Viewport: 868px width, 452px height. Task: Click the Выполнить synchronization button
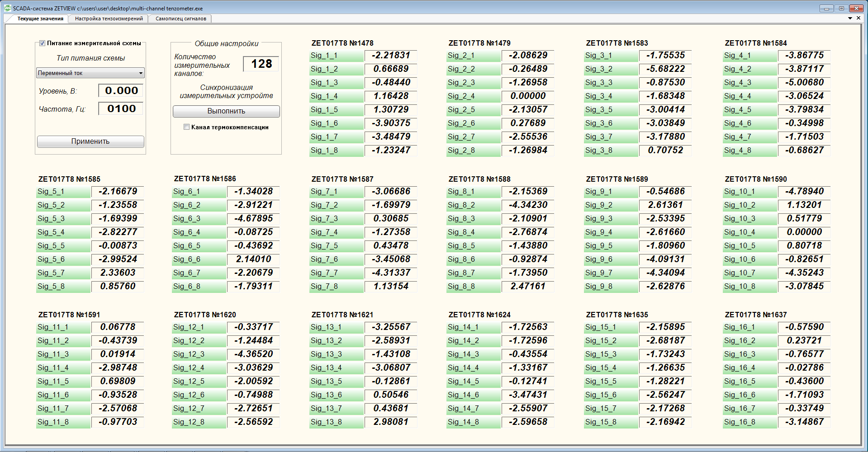[226, 111]
